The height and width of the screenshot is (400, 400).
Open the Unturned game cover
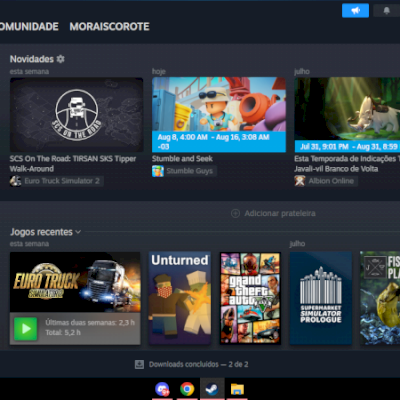point(180,298)
